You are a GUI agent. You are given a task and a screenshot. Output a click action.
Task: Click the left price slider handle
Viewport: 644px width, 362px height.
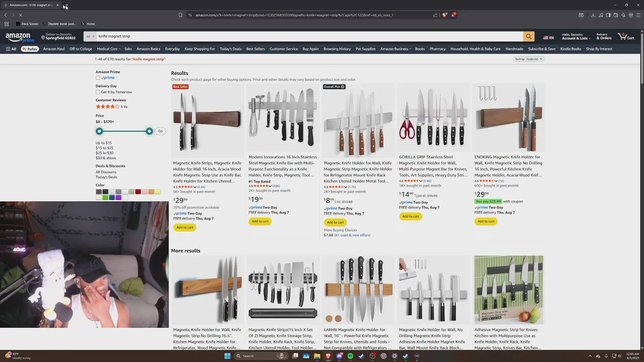[x=99, y=131]
